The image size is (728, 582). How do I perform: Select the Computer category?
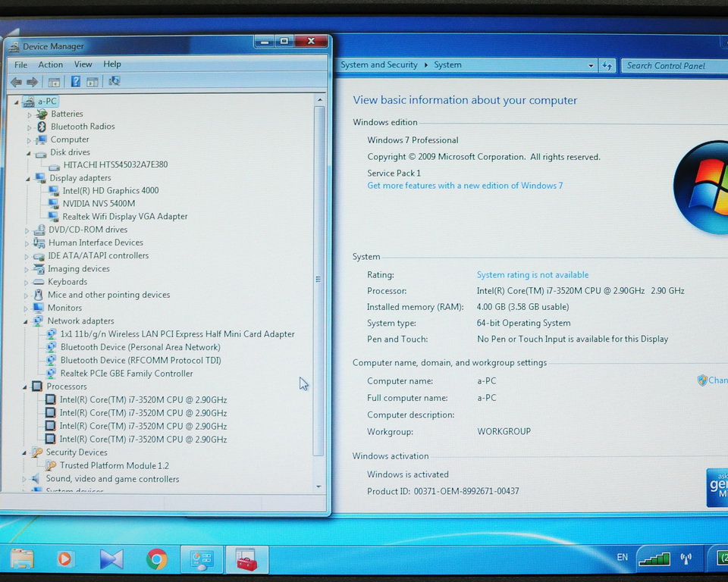point(70,139)
